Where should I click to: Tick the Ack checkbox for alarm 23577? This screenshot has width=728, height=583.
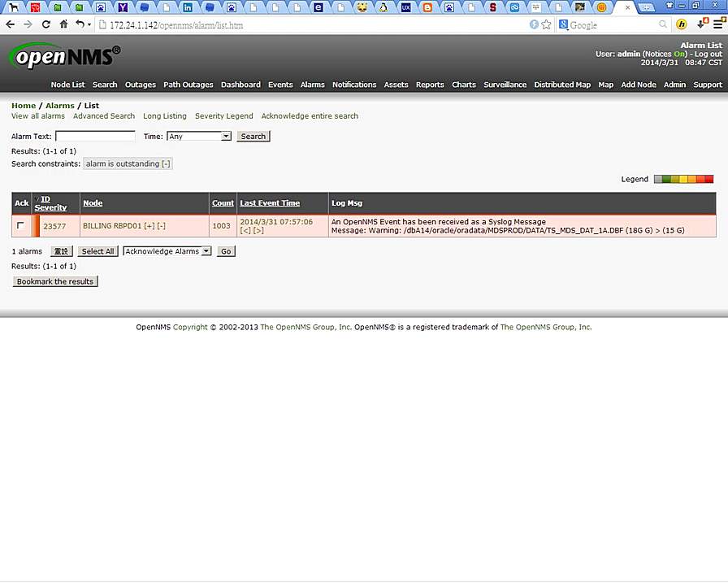20,225
